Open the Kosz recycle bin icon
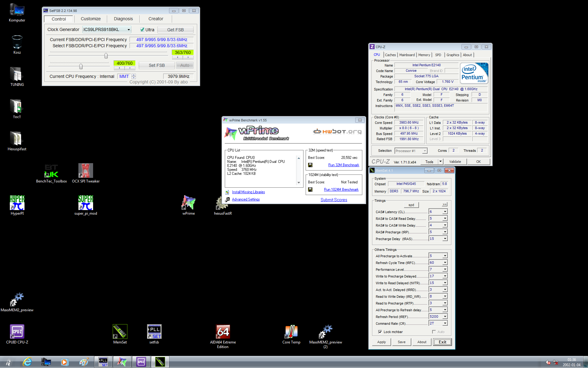588x368 pixels. [x=17, y=45]
